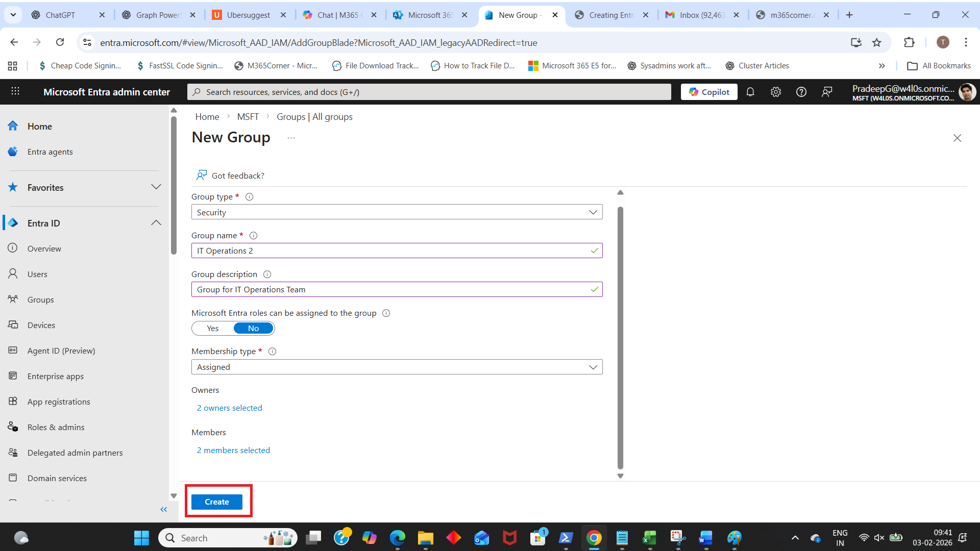
Task: Collapse the sidebar with the double-chevron icon
Action: tap(163, 509)
